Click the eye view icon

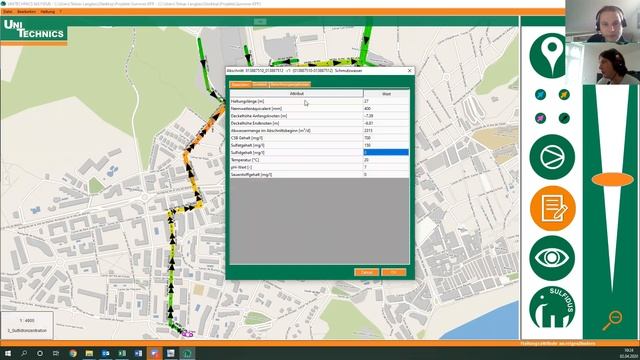(552, 258)
